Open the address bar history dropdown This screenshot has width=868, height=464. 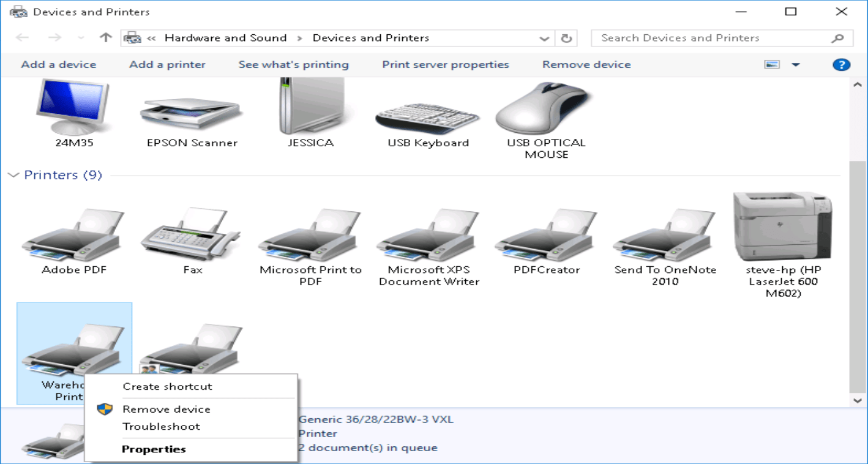(544, 39)
